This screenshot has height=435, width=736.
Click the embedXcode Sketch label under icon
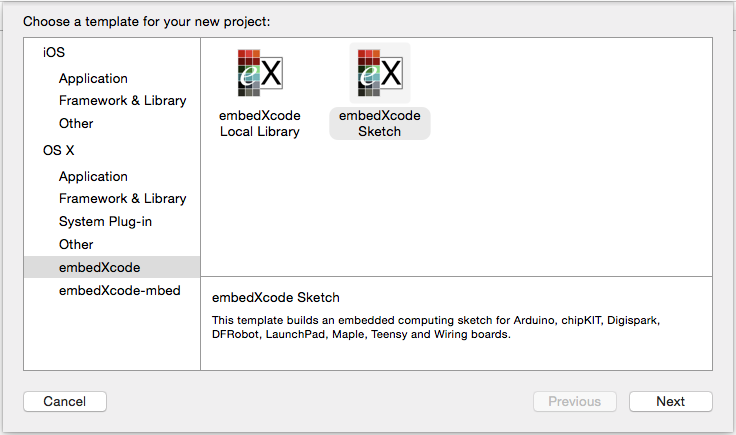click(380, 123)
